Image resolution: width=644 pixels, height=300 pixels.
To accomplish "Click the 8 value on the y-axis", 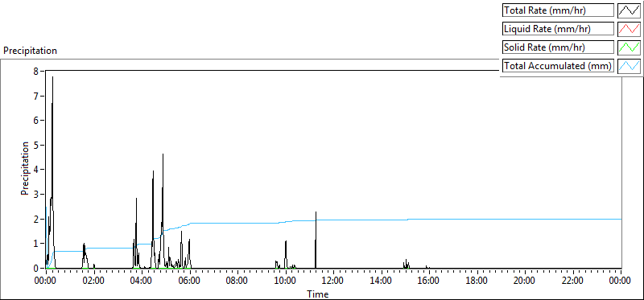I will [35, 72].
